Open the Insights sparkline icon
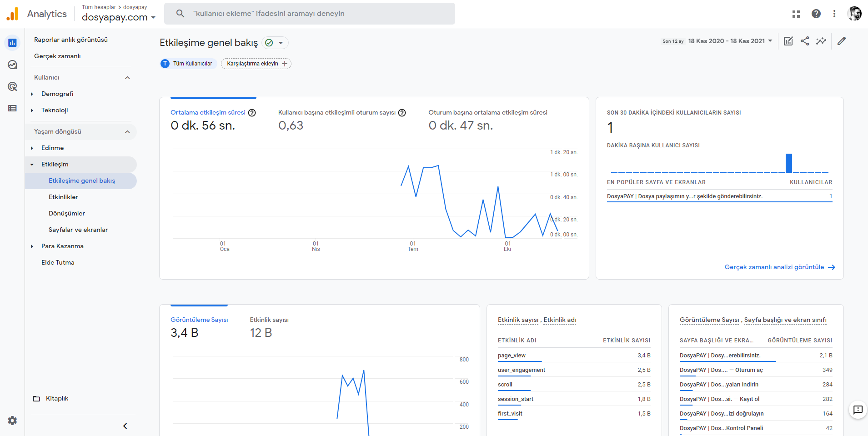This screenshot has width=868, height=436. pos(821,41)
